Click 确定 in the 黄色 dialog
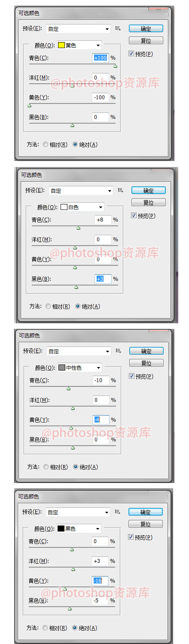Screen dimensions: 189x644 (146, 29)
